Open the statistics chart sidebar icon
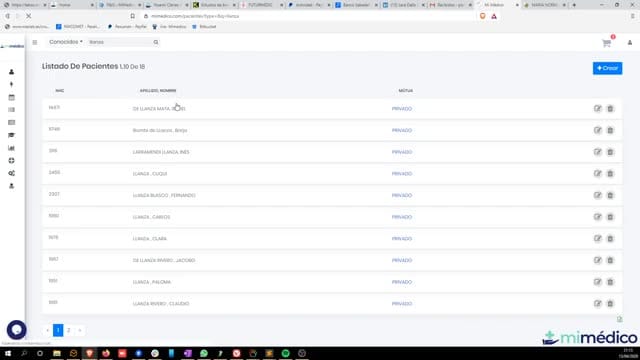Viewport: 640px width, 360px height. [x=11, y=148]
